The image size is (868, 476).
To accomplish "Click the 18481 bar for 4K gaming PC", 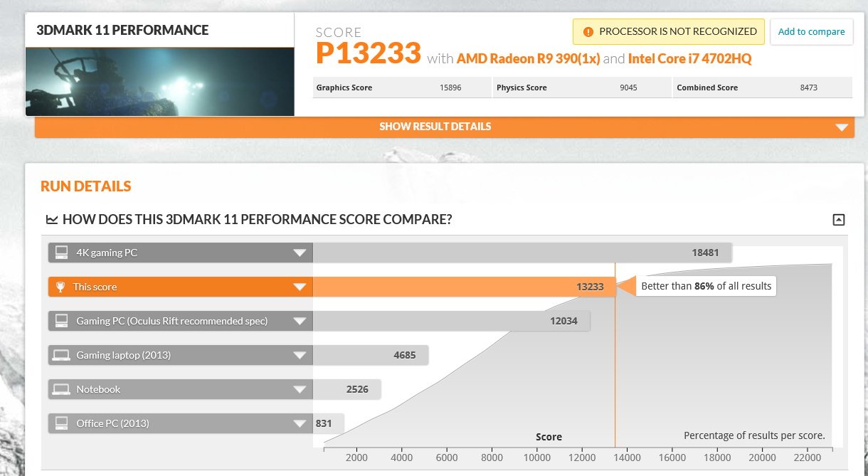I will tap(522, 253).
